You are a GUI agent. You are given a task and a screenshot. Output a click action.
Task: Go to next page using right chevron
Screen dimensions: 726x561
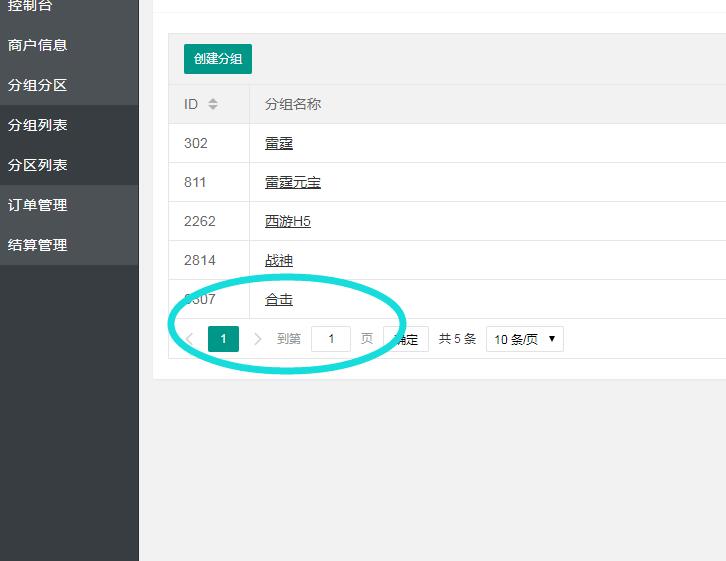coord(257,339)
